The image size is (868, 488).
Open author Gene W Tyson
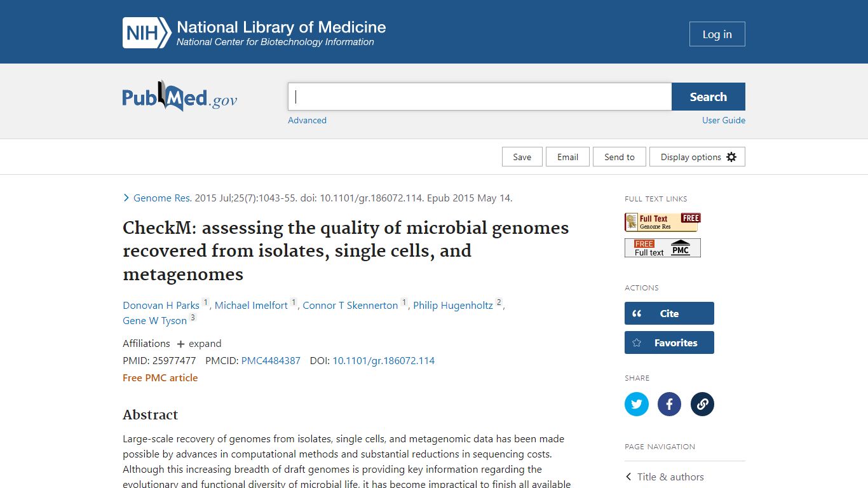click(154, 321)
